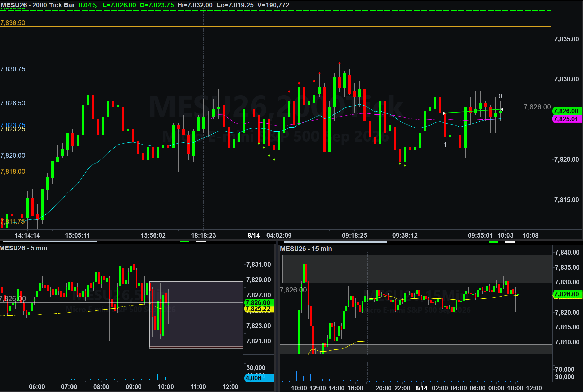Click the 16:00 label on 15 min time axis

[x=355, y=388]
